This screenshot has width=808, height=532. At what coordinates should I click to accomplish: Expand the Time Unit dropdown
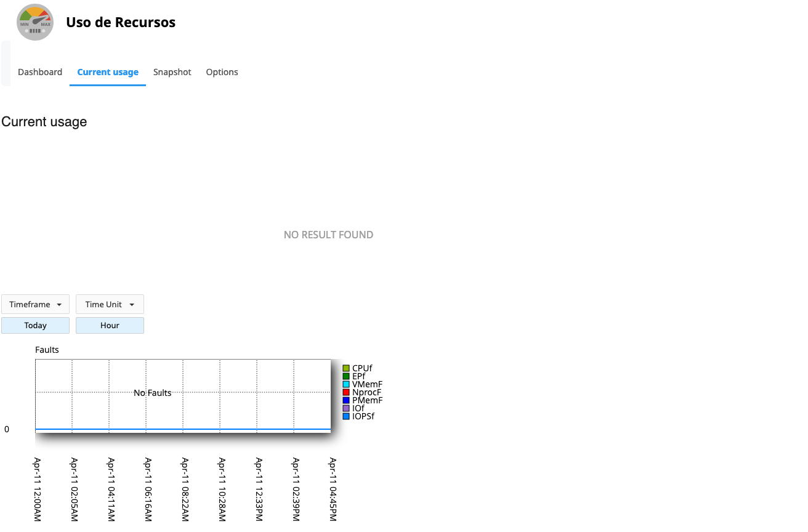(x=110, y=304)
